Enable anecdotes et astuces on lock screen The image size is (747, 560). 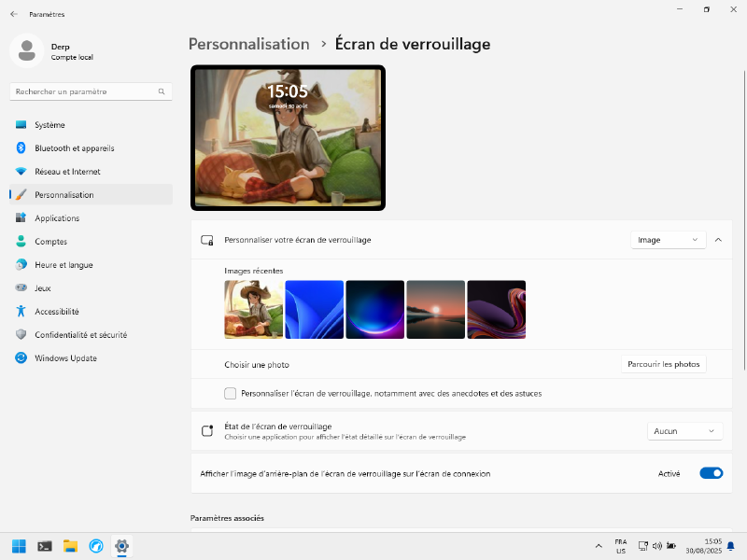click(230, 393)
